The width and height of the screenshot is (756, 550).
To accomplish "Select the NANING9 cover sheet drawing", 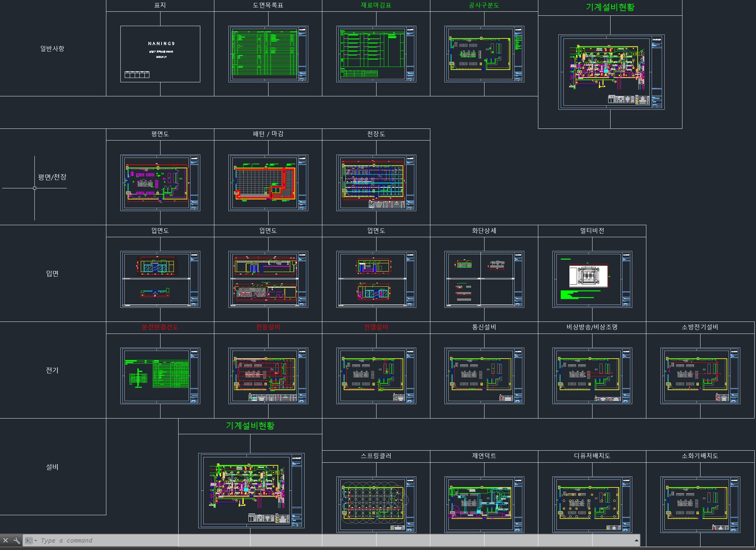I will click(160, 54).
